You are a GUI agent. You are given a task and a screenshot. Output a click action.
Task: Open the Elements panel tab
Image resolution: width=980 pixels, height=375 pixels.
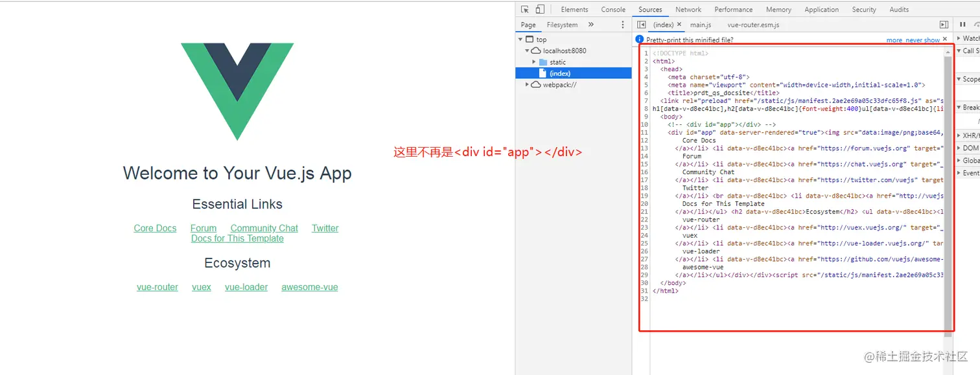(x=574, y=10)
